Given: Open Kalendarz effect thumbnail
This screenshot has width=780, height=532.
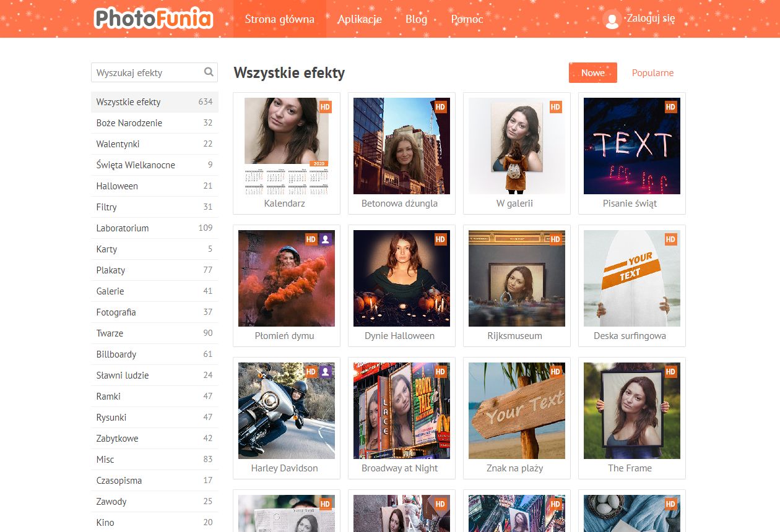Looking at the screenshot, I should (287, 146).
